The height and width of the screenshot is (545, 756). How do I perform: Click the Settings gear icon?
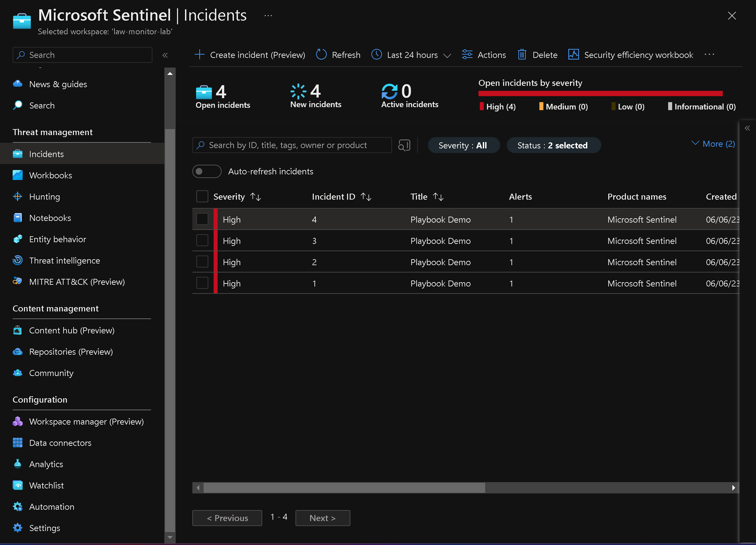coord(18,528)
